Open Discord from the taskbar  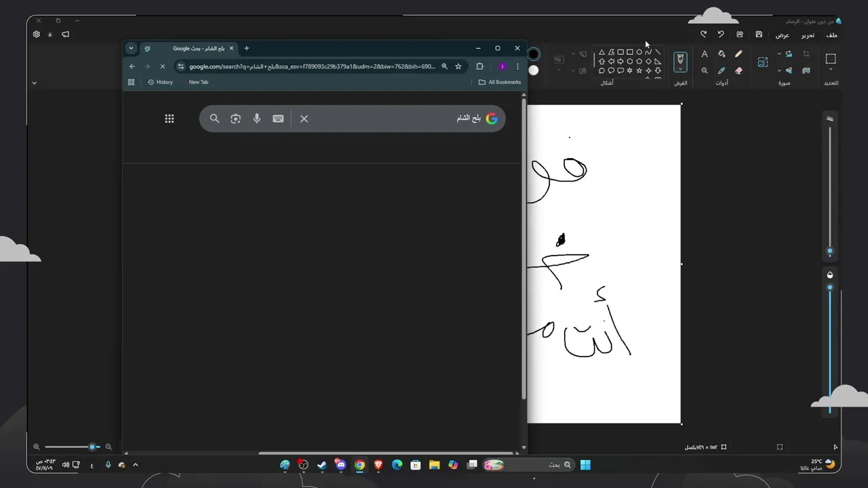[x=340, y=465]
